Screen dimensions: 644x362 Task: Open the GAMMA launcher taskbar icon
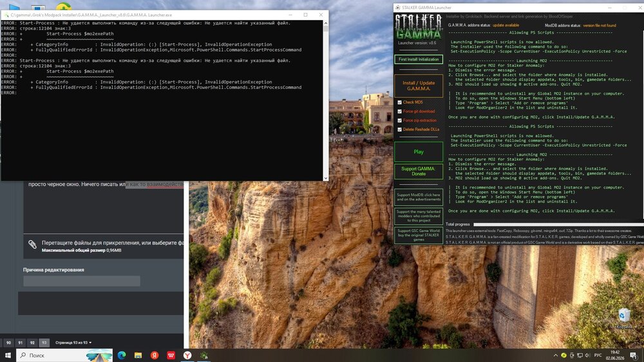click(204, 356)
